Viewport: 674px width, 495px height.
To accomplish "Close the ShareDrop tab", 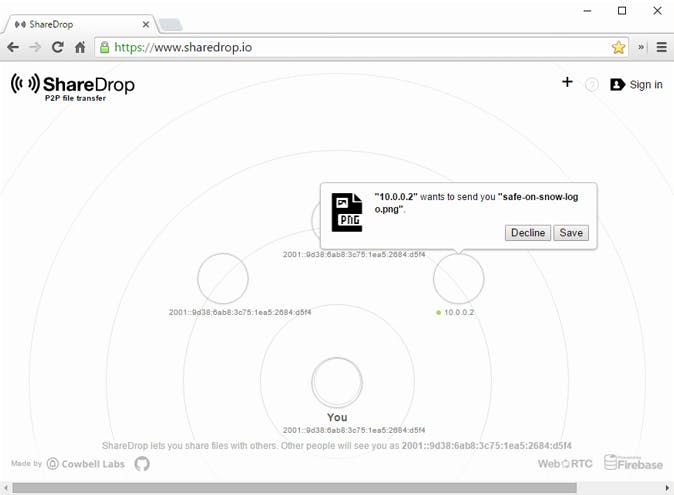I will [x=146, y=24].
